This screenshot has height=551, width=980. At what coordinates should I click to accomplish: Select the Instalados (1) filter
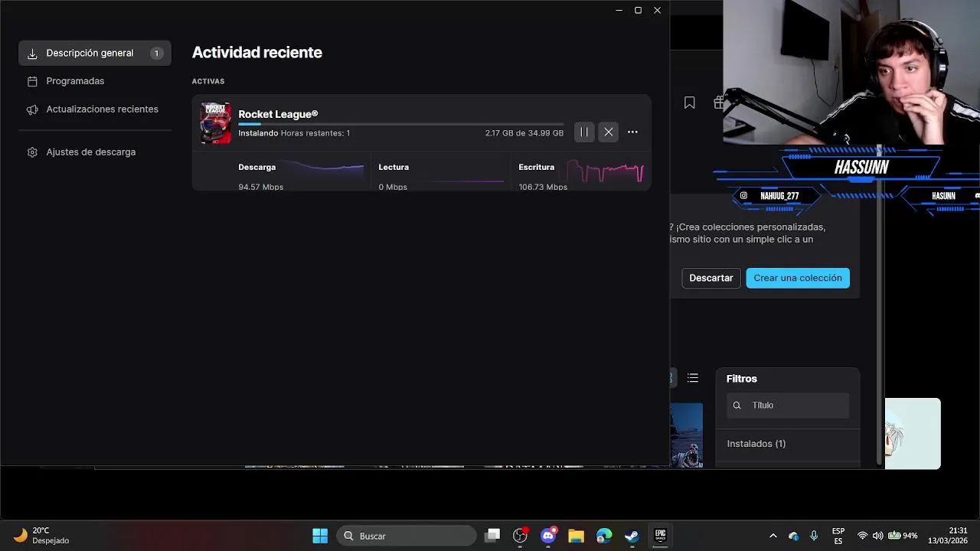point(756,444)
